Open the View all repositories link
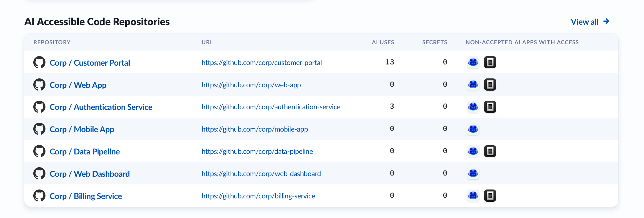 pos(585,22)
